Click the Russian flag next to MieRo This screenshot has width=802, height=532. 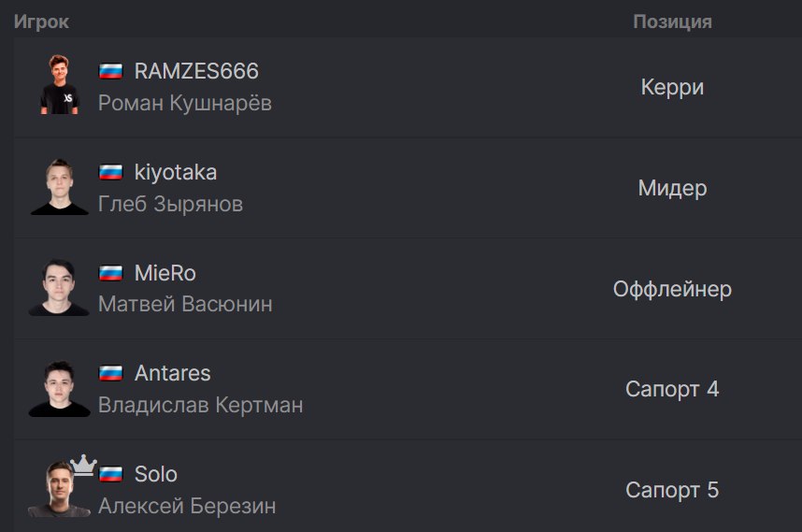coord(110,273)
